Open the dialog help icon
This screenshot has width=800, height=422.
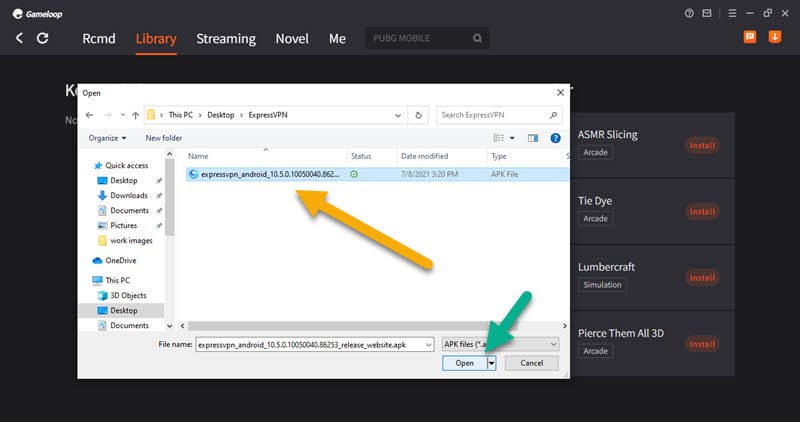(556, 138)
